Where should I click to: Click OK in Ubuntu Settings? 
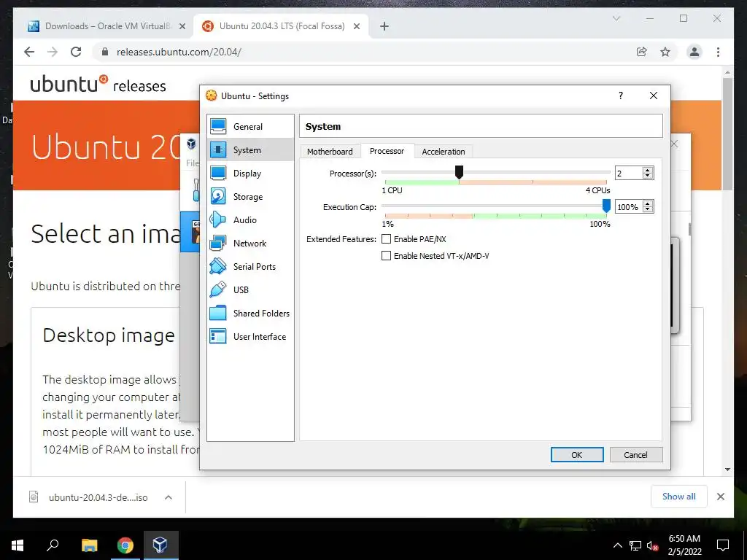[x=577, y=455]
